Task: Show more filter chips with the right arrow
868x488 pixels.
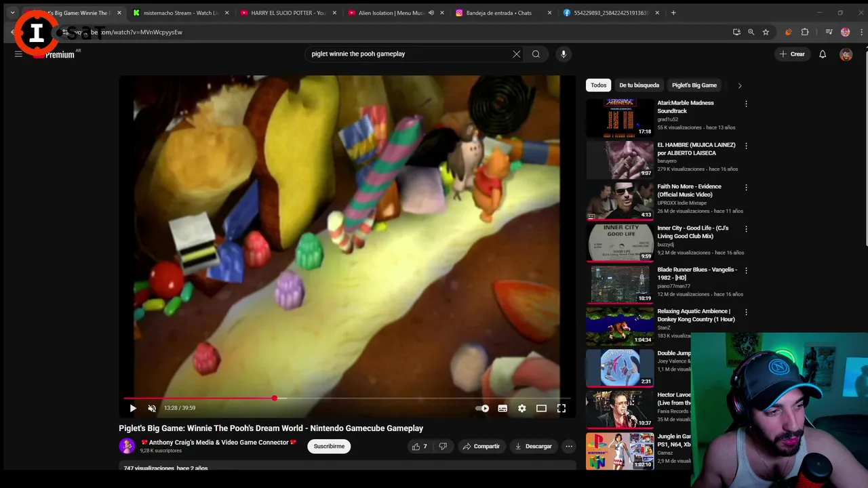Action: 739,85
